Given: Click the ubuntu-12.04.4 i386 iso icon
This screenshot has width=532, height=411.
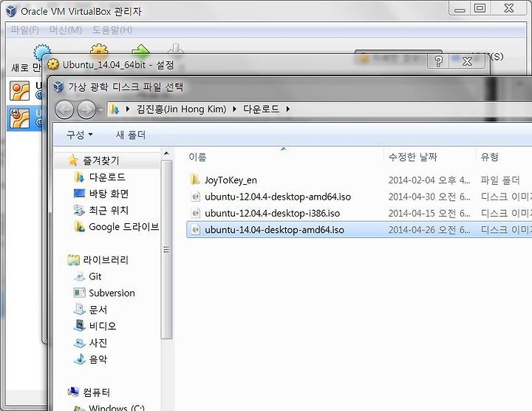Looking at the screenshot, I should pyautogui.click(x=195, y=213).
